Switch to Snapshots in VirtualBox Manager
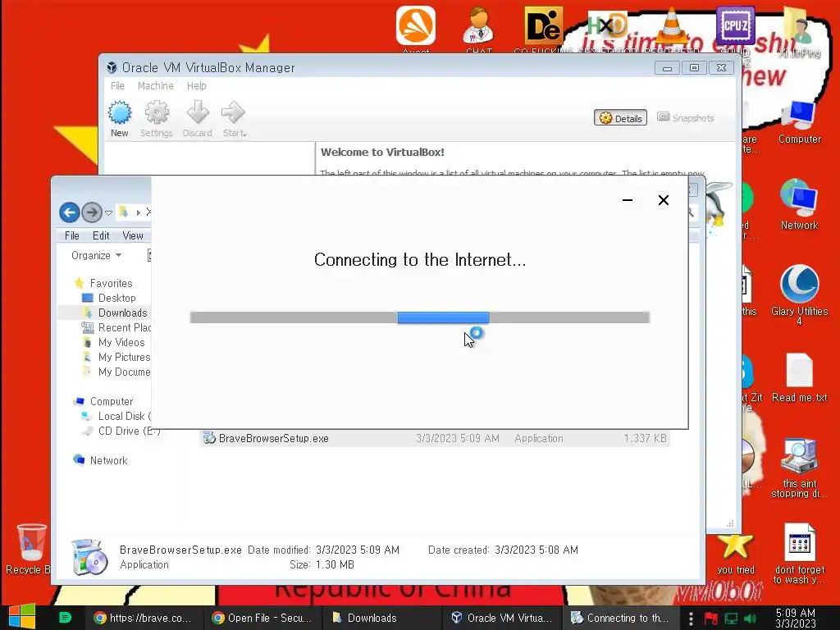The image size is (840, 630). pos(686,118)
